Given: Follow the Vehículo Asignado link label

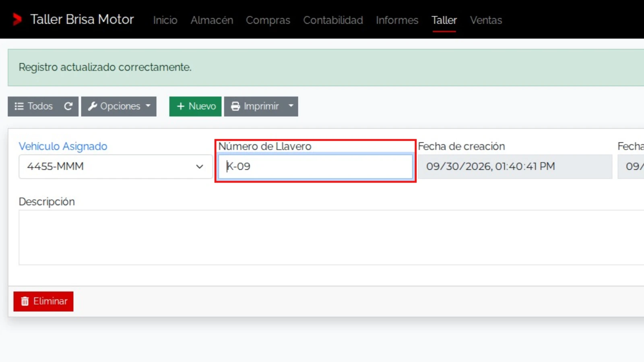Looking at the screenshot, I should coord(63,146).
